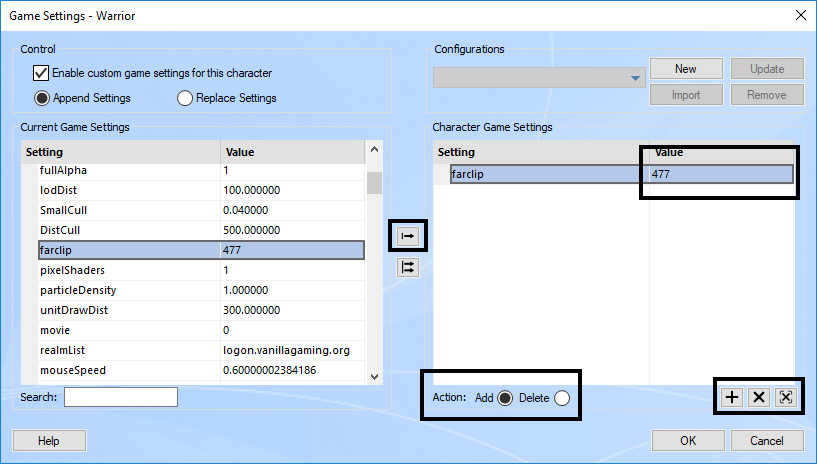
Task: Select the unitDrawDist setting row
Action: coord(120,310)
